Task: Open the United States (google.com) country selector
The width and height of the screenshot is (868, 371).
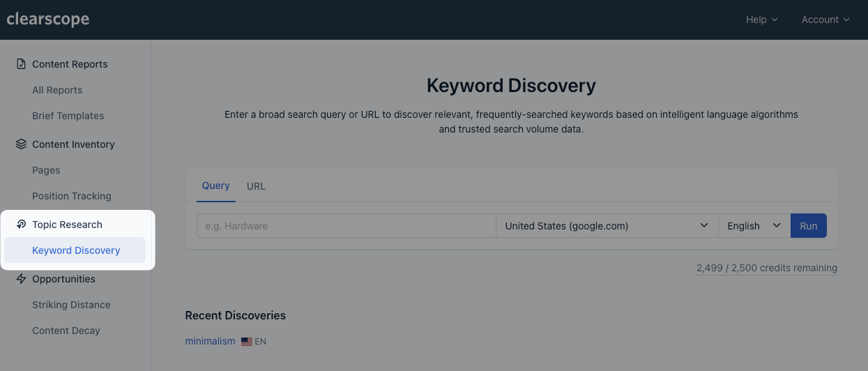Action: [607, 226]
